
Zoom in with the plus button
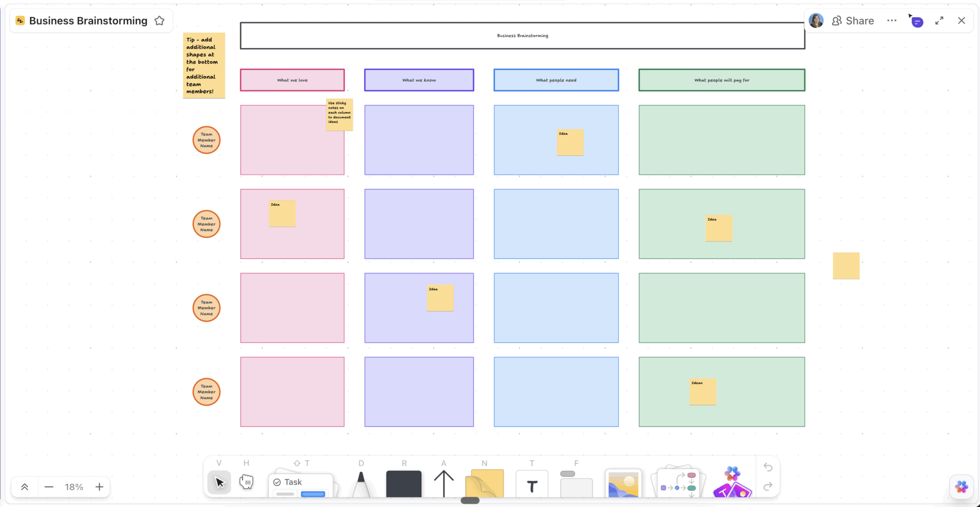(100, 487)
